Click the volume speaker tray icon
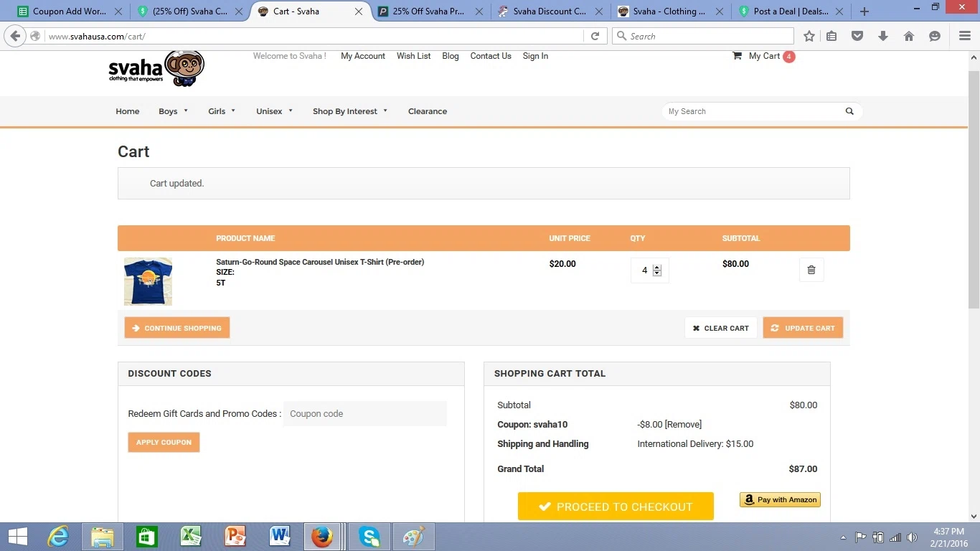The width and height of the screenshot is (980, 551). [913, 537]
